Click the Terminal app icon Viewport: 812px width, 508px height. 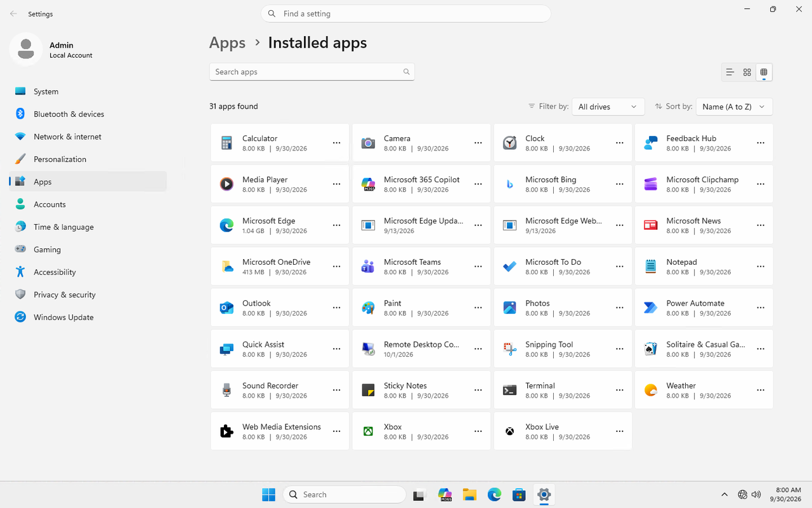point(509,391)
